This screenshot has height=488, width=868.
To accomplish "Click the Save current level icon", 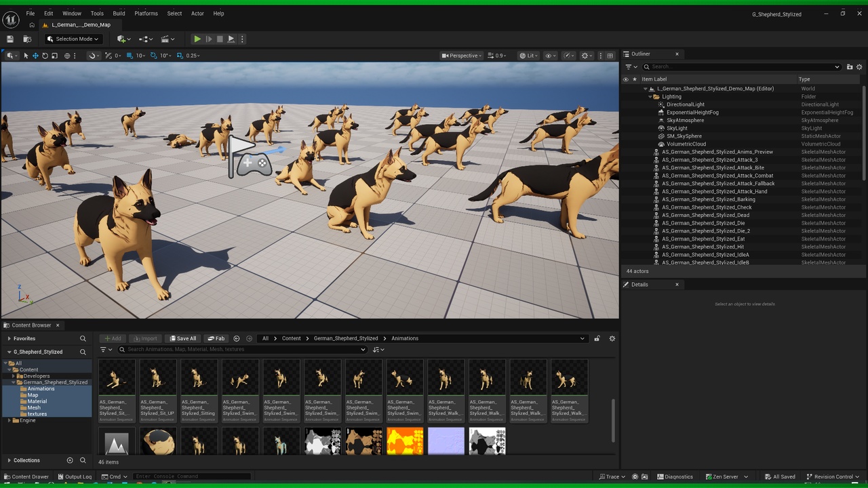I will coord(10,39).
